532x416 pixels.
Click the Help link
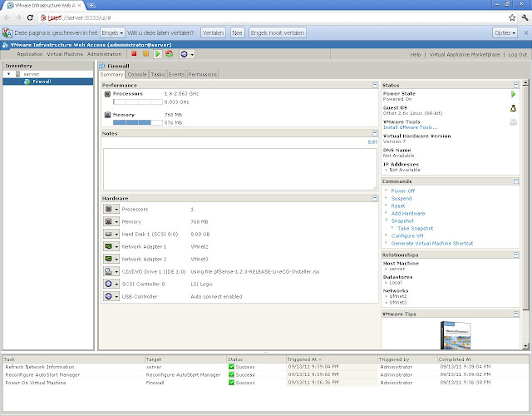pyautogui.click(x=415, y=54)
